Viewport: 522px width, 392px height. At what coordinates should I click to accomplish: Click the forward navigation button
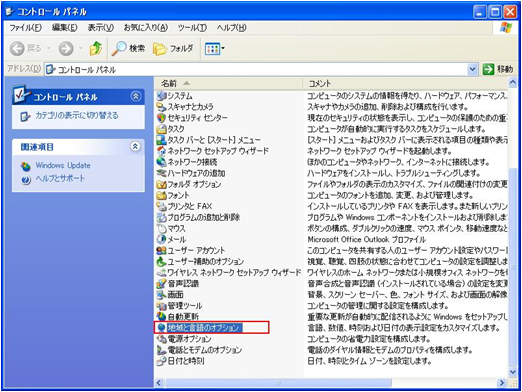[x=66, y=49]
